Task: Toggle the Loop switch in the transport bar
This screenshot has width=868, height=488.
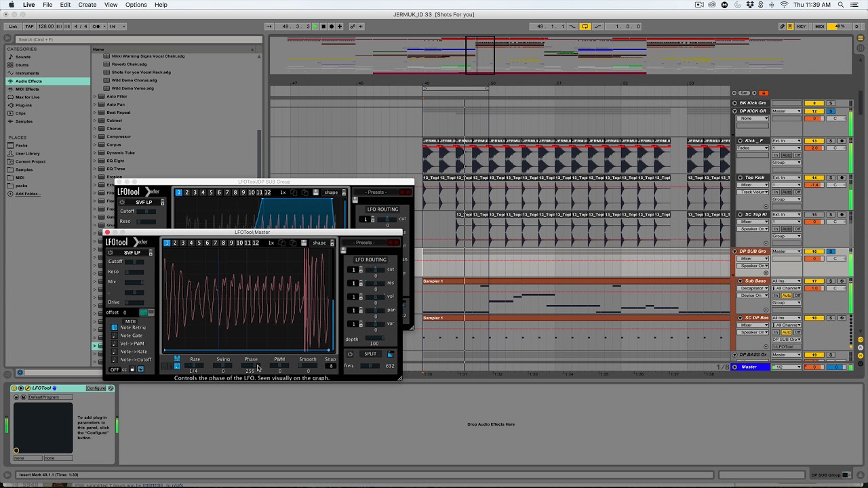Action: pos(585,26)
